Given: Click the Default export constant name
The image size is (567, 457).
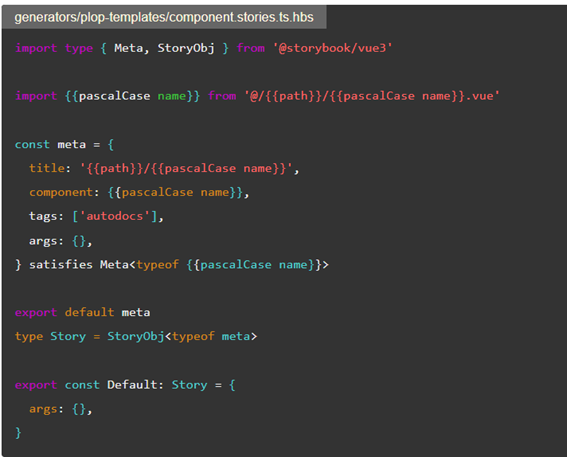Looking at the screenshot, I should pyautogui.click(x=132, y=384).
